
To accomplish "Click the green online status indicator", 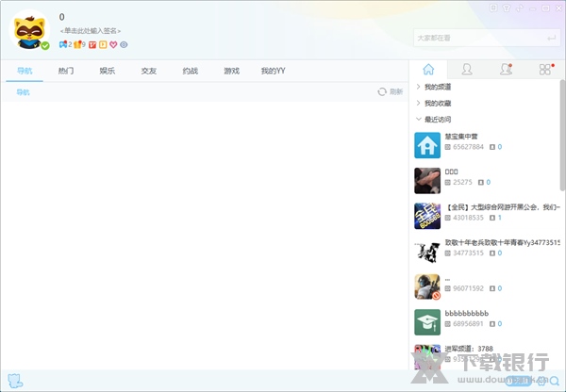I will tap(44, 45).
